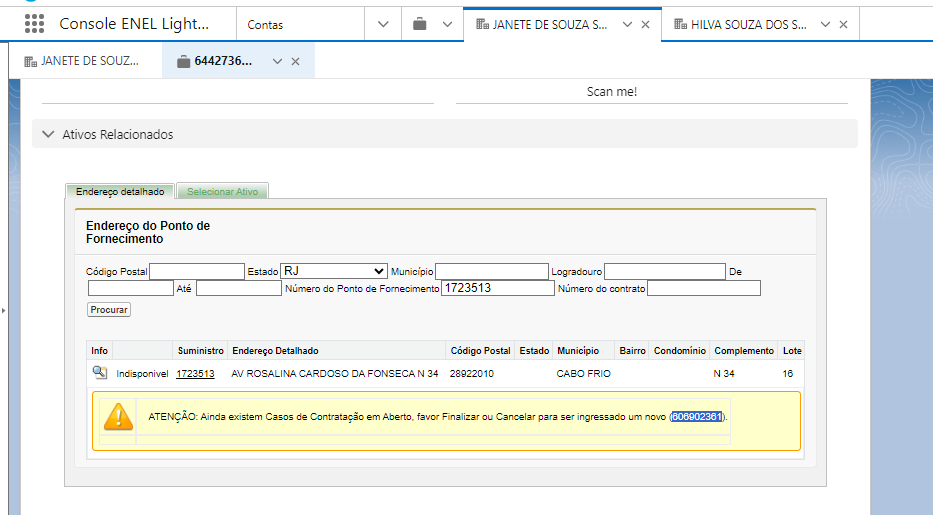
Task: Click the Condomínio column header
Action: point(680,351)
